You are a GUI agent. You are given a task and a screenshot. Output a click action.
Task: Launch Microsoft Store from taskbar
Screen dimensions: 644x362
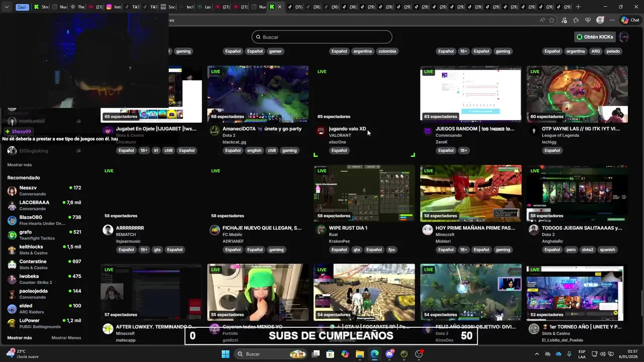coord(330,354)
